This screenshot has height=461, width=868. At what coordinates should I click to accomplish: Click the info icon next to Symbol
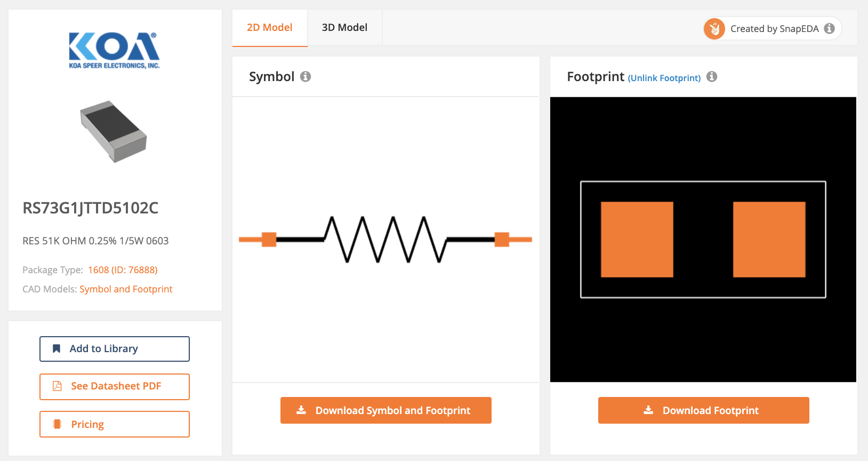305,76
